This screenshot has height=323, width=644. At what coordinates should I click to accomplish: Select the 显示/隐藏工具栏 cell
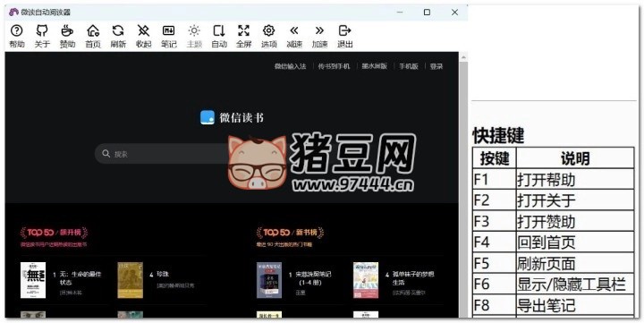[x=575, y=284]
